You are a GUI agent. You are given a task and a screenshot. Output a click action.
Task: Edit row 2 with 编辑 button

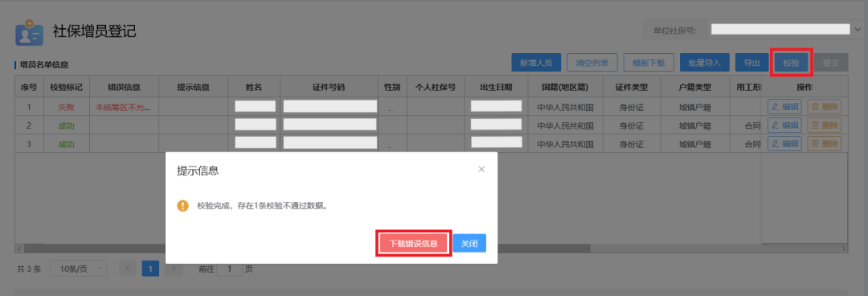click(784, 125)
